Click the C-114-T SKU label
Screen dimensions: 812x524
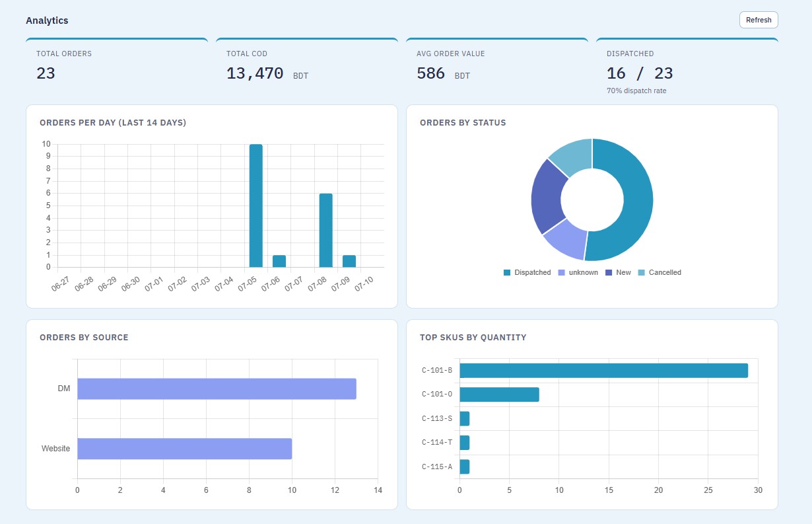pos(437,443)
